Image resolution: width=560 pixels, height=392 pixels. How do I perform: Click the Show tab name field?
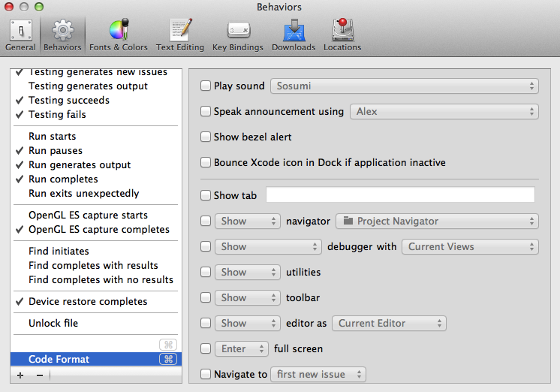(400, 194)
